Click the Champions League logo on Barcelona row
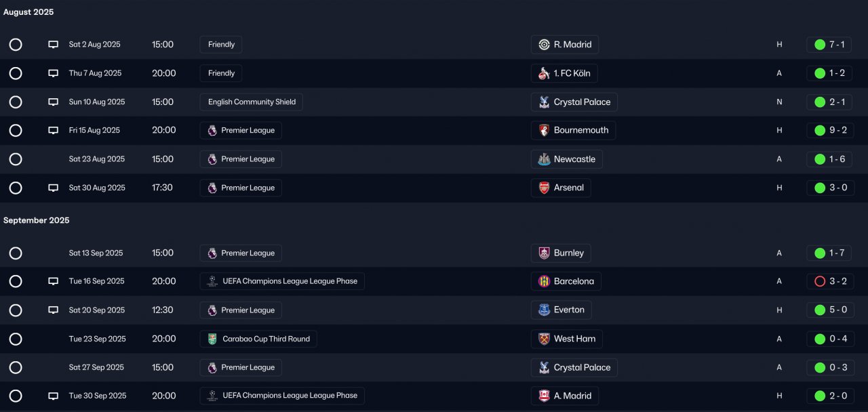The image size is (868, 412). click(x=212, y=281)
